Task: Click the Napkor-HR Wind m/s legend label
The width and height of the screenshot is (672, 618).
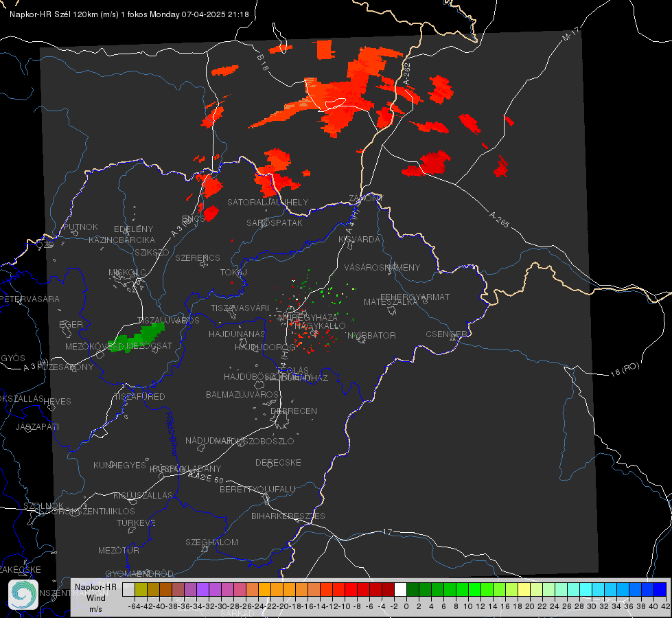Action: (95, 597)
